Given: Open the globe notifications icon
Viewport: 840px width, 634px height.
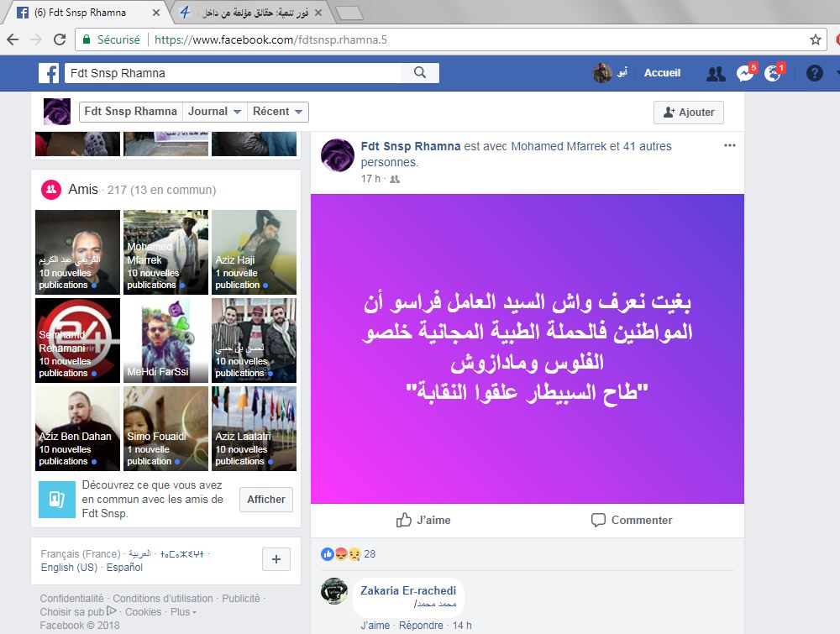Looking at the screenshot, I should point(774,73).
